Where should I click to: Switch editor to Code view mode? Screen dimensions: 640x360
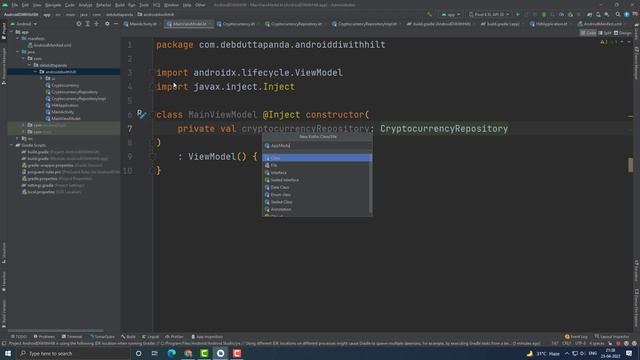coord(588,33)
